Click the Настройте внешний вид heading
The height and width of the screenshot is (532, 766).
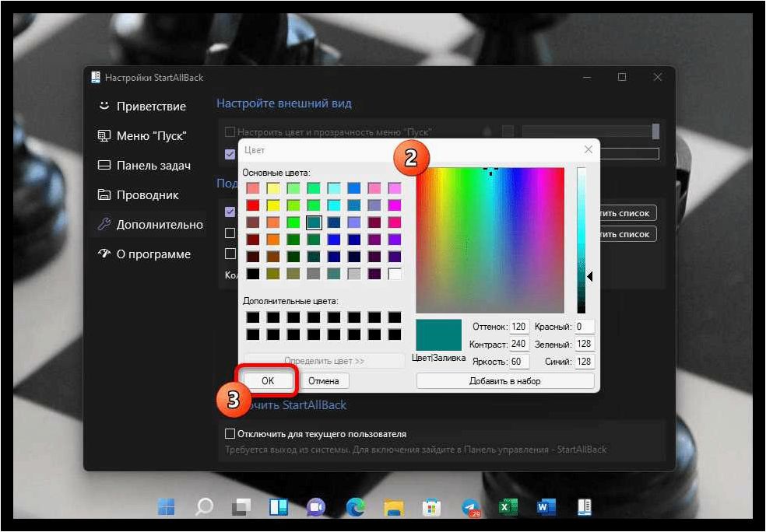[x=284, y=103]
